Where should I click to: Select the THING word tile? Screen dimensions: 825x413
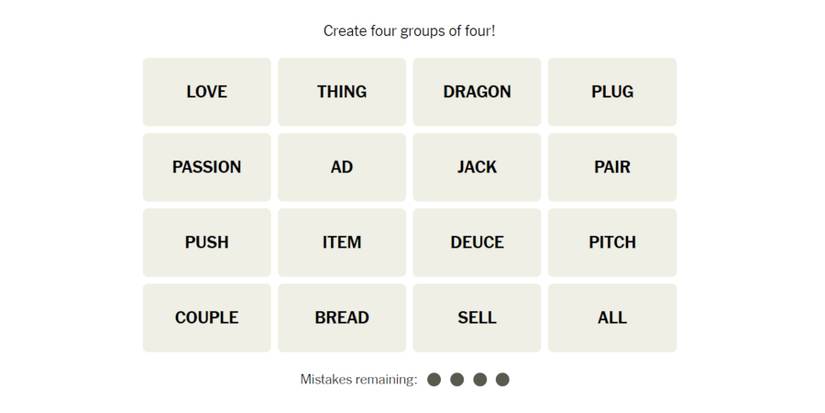342,92
